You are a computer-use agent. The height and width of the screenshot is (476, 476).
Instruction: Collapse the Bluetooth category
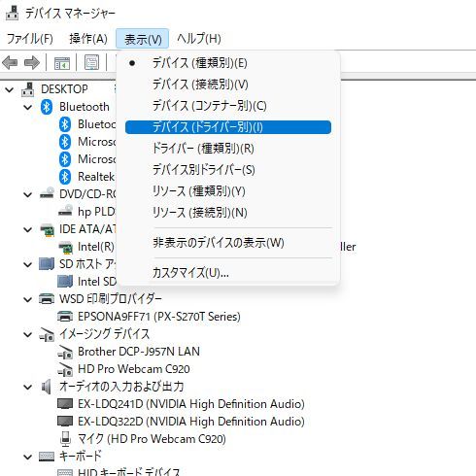28,107
